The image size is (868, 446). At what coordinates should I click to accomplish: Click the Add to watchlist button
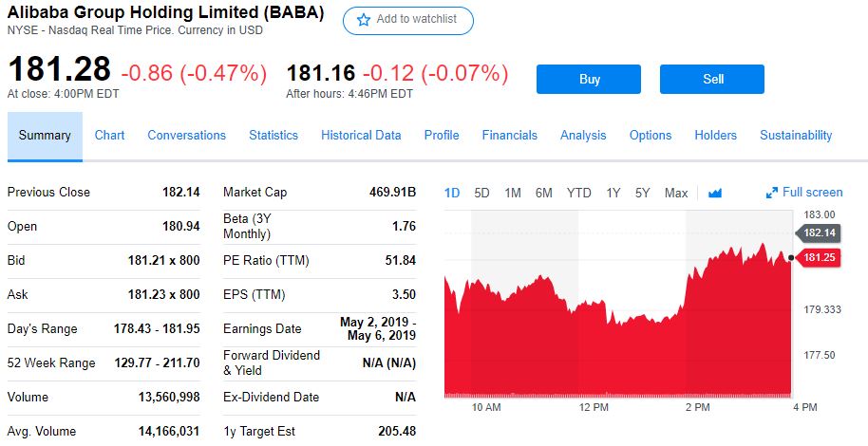pyautogui.click(x=407, y=20)
